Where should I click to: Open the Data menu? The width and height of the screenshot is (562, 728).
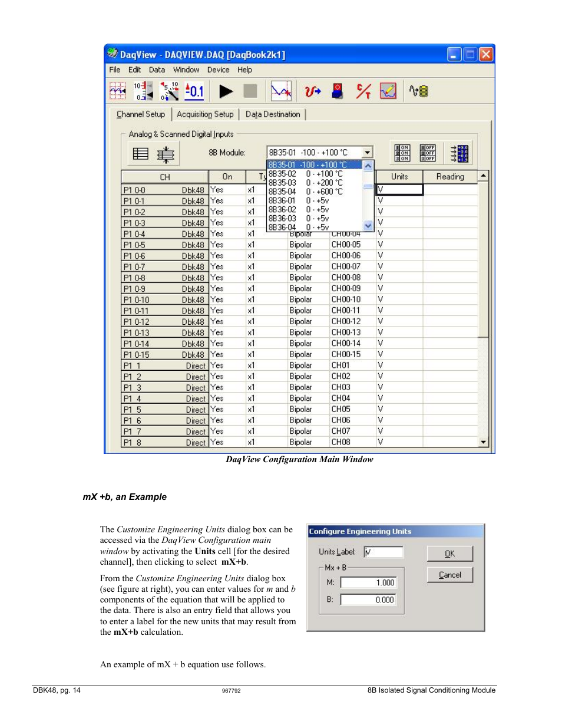coord(157,70)
